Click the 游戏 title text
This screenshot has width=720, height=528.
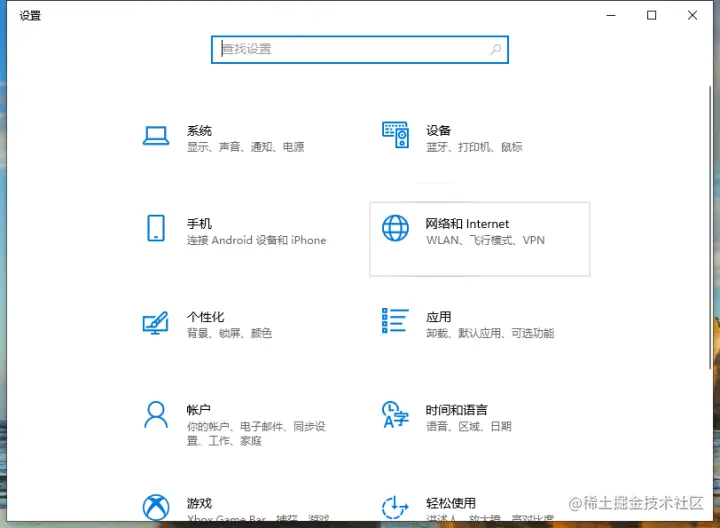pos(199,503)
